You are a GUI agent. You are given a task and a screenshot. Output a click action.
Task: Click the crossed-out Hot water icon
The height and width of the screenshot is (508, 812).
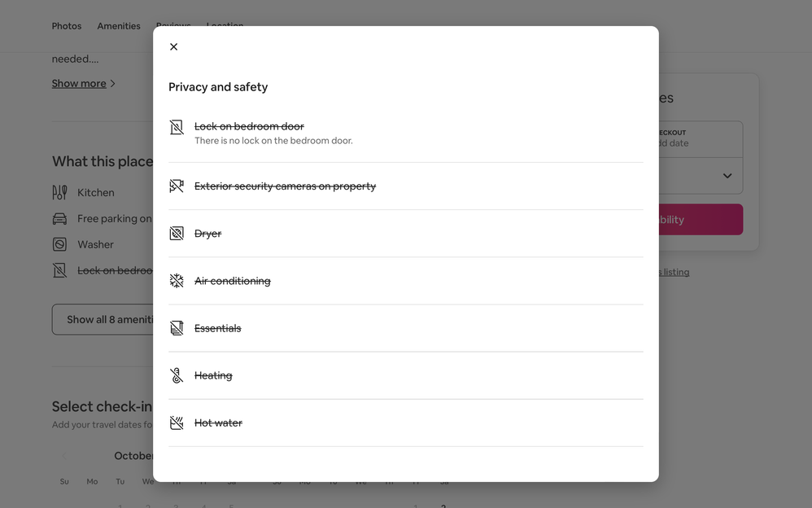pyautogui.click(x=177, y=423)
